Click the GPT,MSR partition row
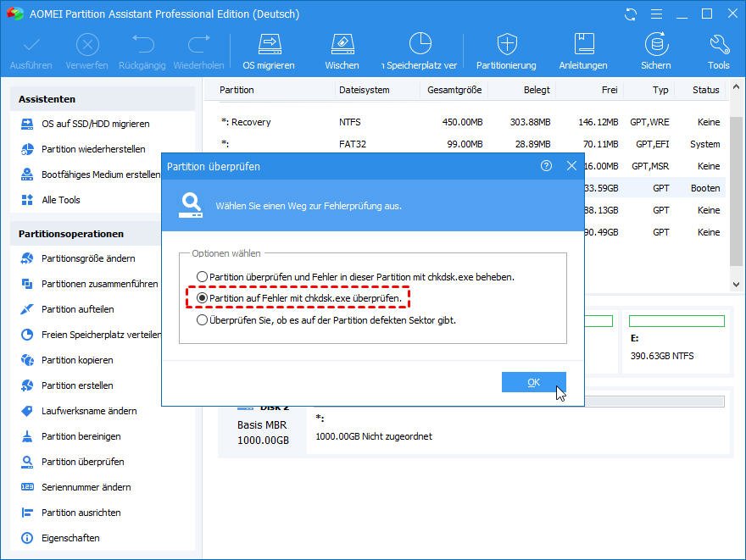Image resolution: width=746 pixels, height=560 pixels. pos(656,166)
